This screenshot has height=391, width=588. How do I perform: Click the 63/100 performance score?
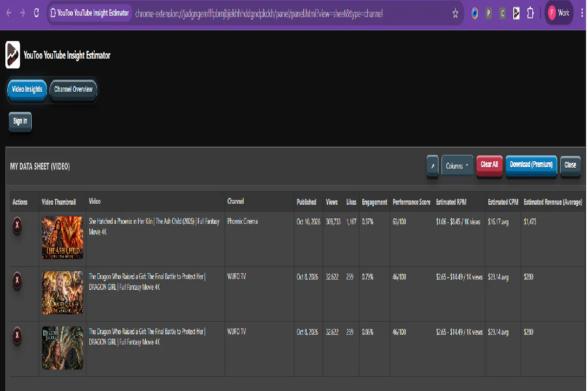click(x=399, y=222)
